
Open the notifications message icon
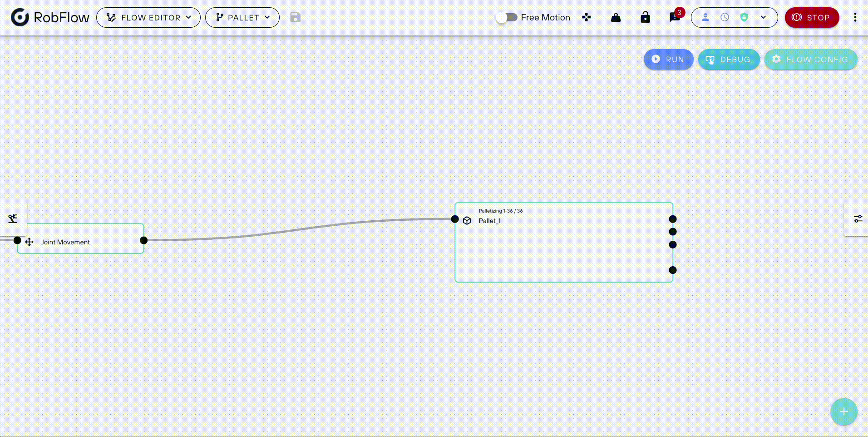coord(675,17)
